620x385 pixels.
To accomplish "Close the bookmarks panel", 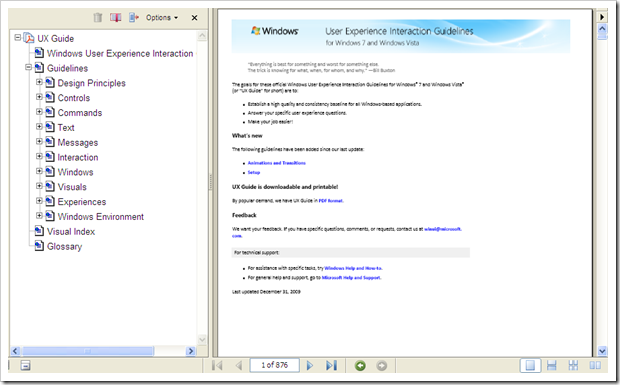I will click(x=194, y=18).
